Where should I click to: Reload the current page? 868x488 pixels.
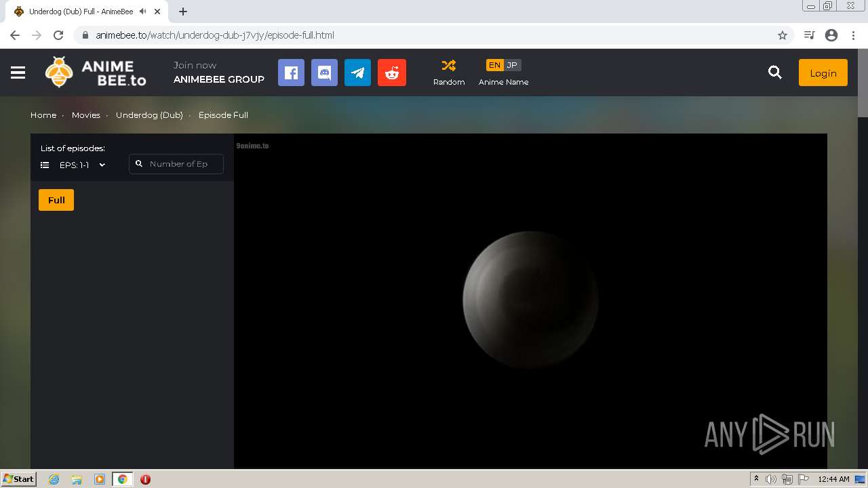click(58, 35)
